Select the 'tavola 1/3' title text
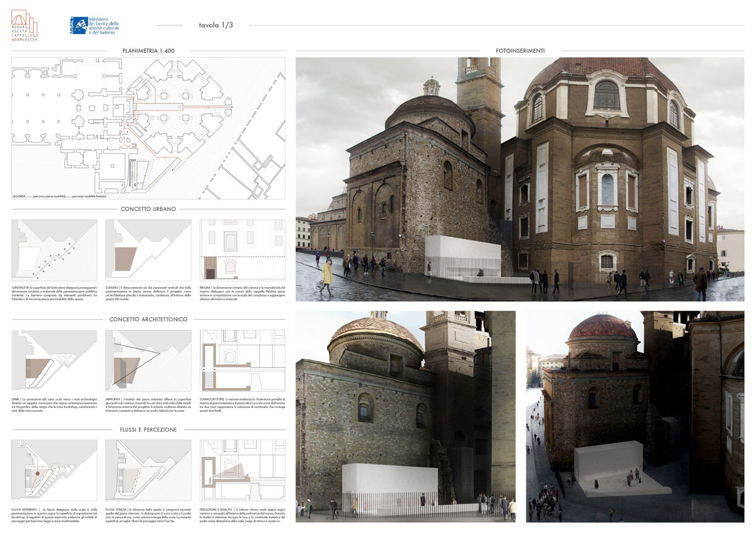This screenshot has width=756, height=534. tap(217, 26)
